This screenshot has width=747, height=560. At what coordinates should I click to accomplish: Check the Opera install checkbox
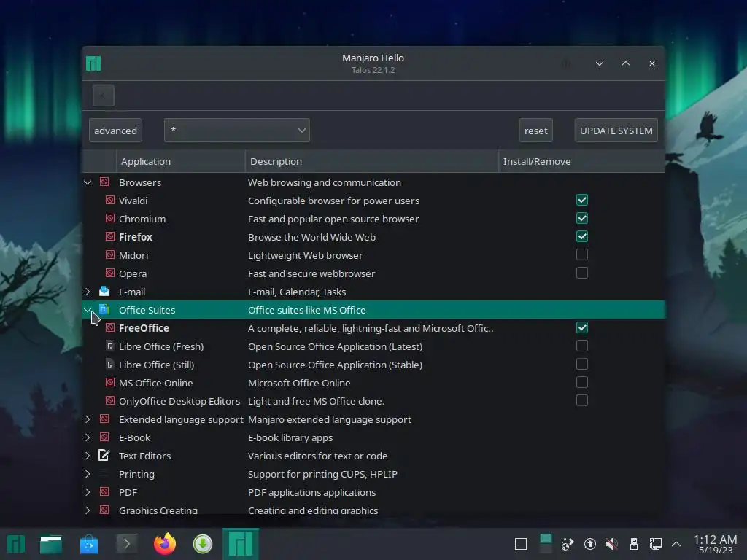click(x=581, y=273)
